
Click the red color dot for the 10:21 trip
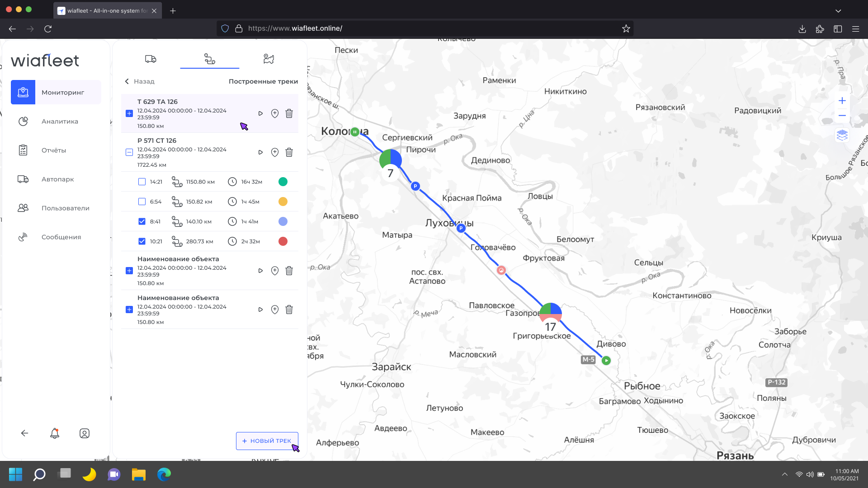point(283,242)
